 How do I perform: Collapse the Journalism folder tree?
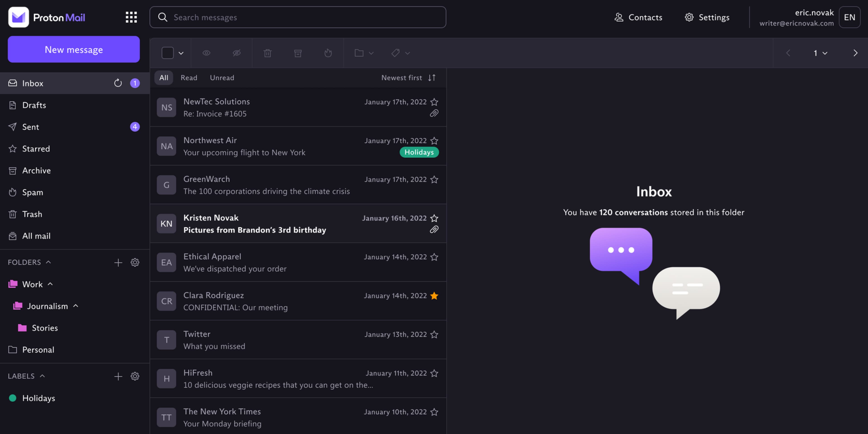tap(76, 306)
